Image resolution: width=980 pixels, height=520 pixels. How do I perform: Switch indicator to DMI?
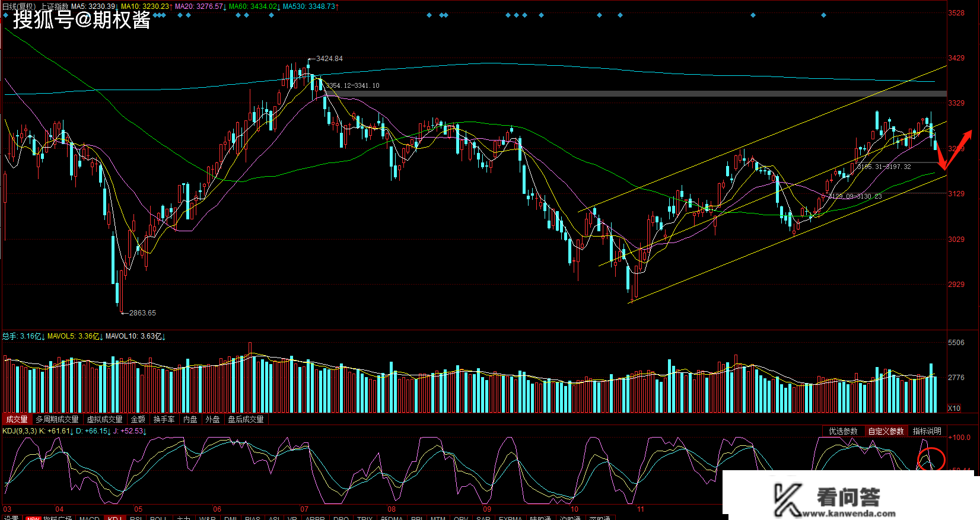click(x=231, y=518)
